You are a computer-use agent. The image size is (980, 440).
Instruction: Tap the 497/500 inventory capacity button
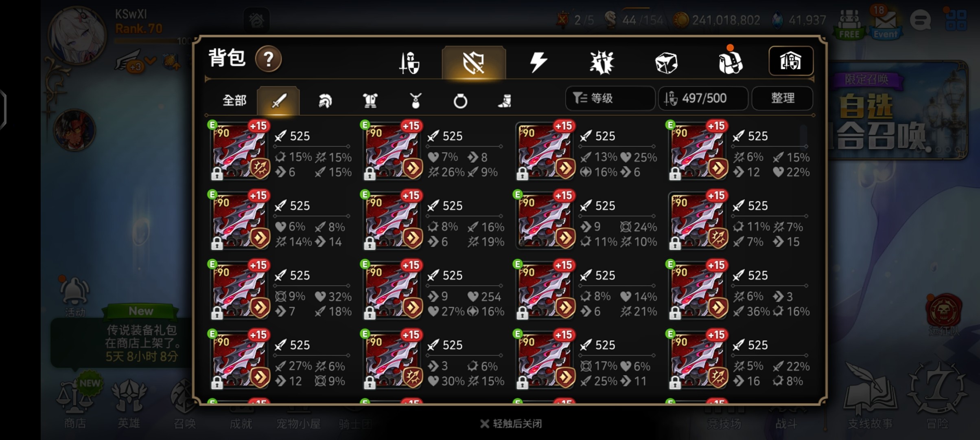click(x=703, y=98)
